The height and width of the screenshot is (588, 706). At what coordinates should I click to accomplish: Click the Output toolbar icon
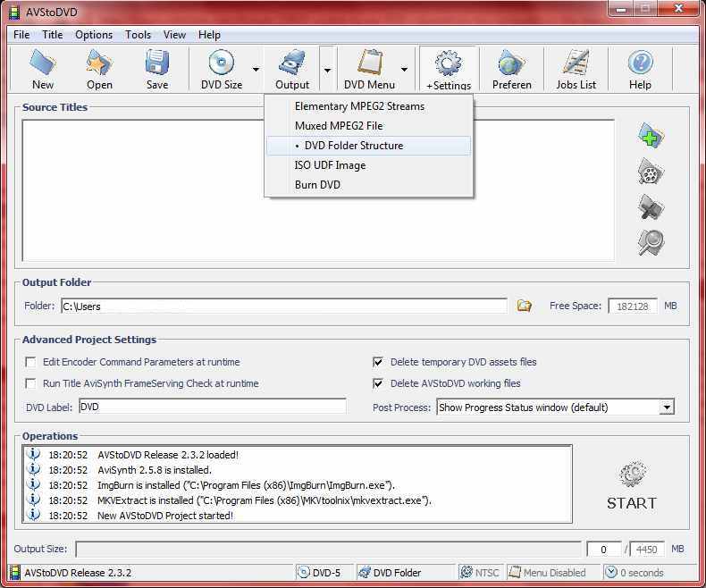click(x=292, y=63)
